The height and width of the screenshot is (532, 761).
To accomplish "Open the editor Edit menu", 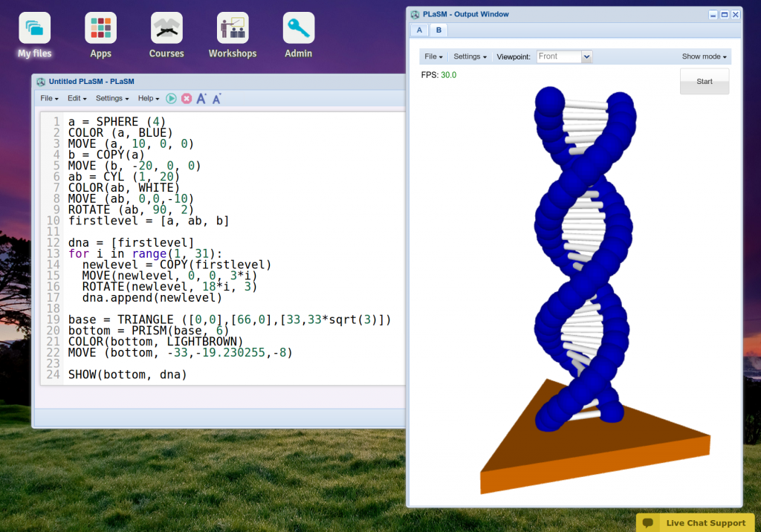I will pyautogui.click(x=77, y=99).
